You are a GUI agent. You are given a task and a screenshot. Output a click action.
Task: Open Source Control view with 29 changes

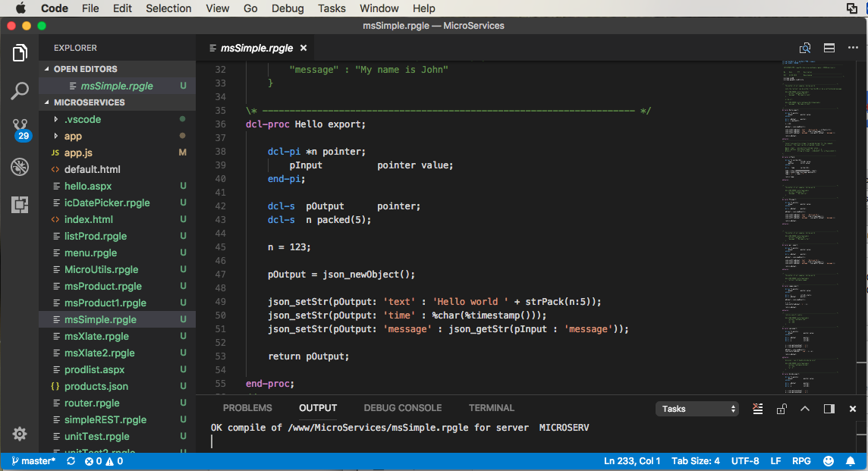point(20,130)
